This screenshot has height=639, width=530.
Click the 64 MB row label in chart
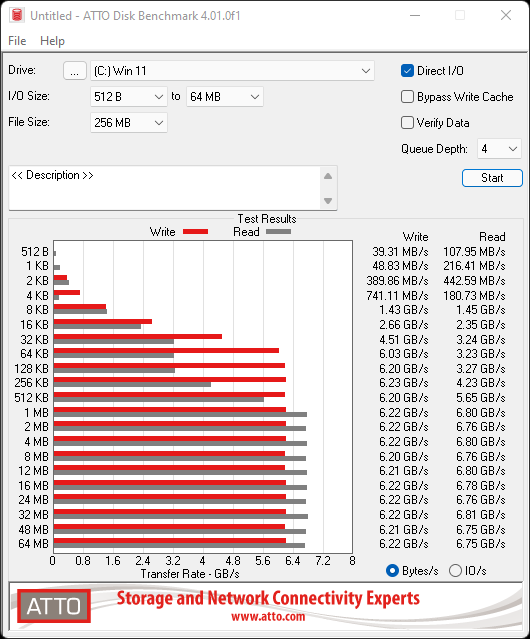coord(33,544)
